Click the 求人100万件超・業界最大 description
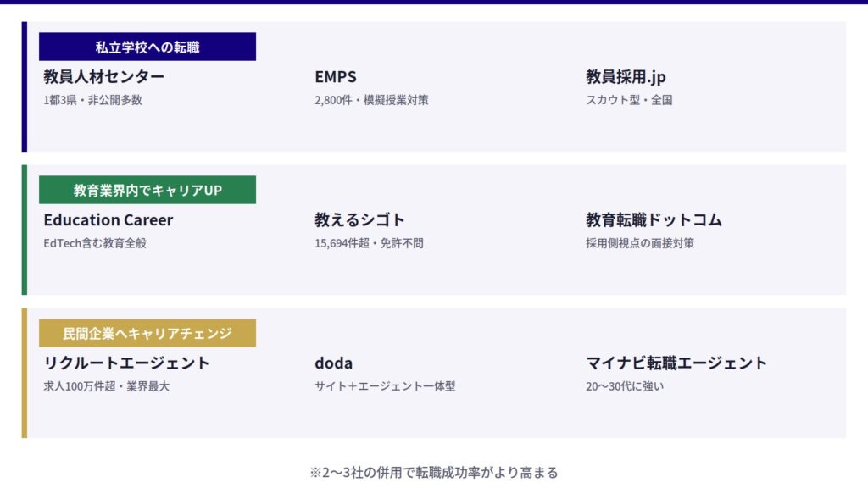The width and height of the screenshot is (868, 488). pos(107,386)
